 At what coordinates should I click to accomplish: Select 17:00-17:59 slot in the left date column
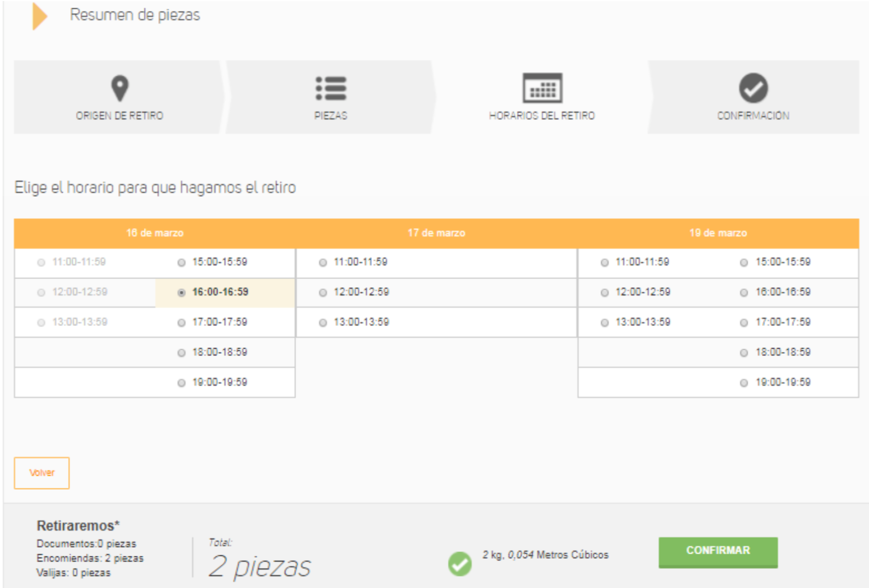click(181, 323)
